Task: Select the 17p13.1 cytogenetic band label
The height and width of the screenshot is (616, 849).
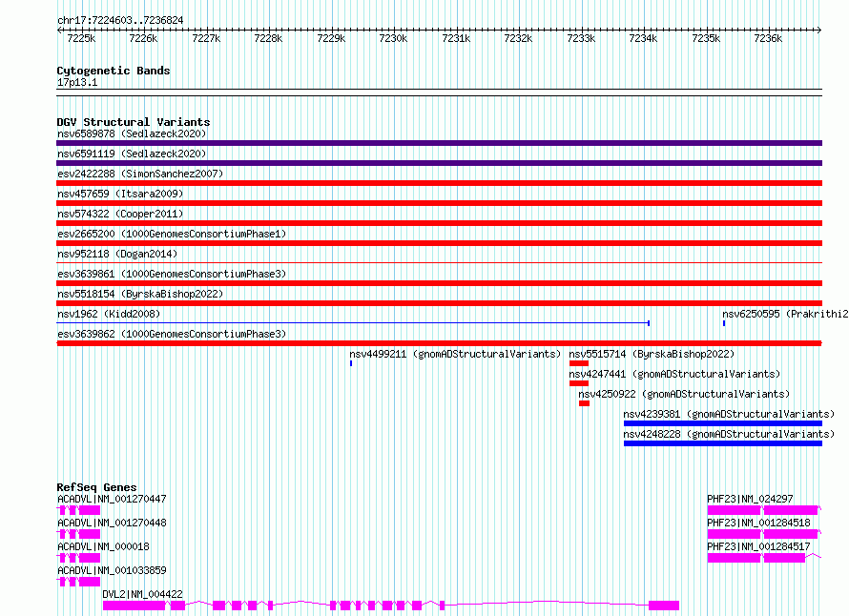Action: click(77, 83)
